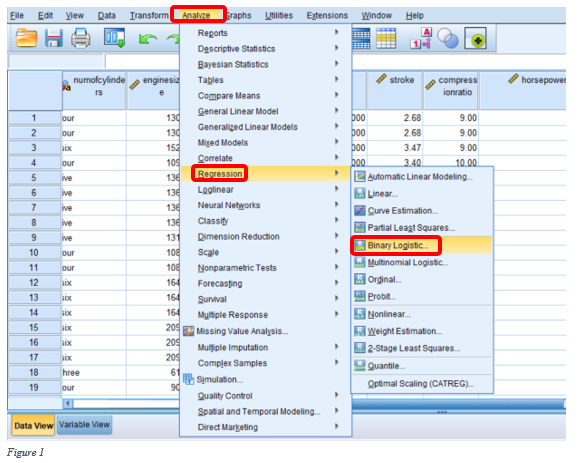The width and height of the screenshot is (580, 463).
Task: Open Curve Estimation dialog
Action: pyautogui.click(x=422, y=211)
